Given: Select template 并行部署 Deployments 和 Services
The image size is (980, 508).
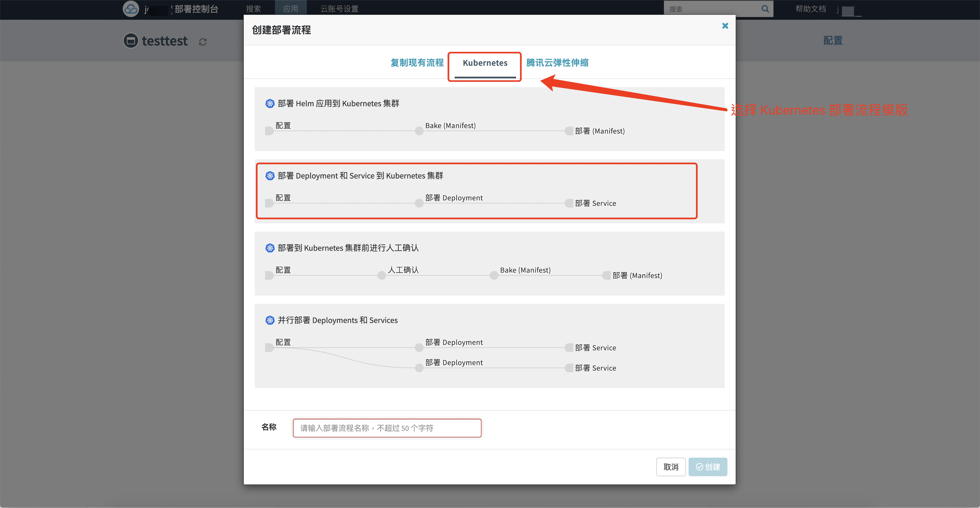Looking at the screenshot, I should coord(490,346).
